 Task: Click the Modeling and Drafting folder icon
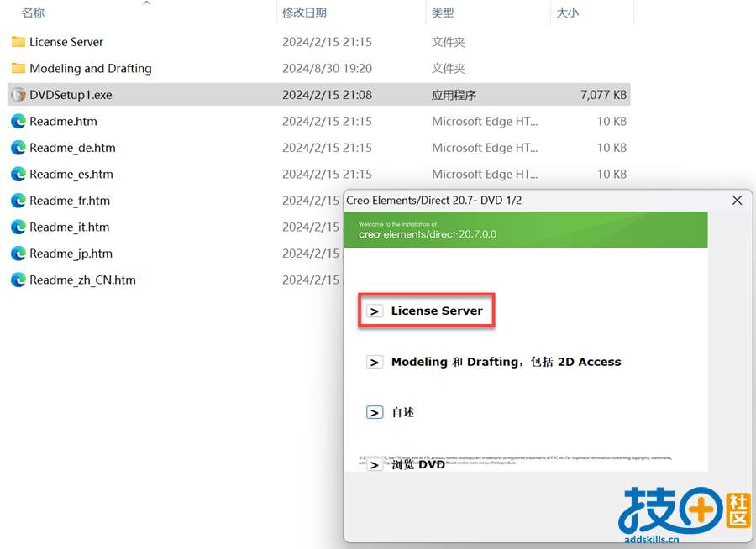click(x=18, y=69)
